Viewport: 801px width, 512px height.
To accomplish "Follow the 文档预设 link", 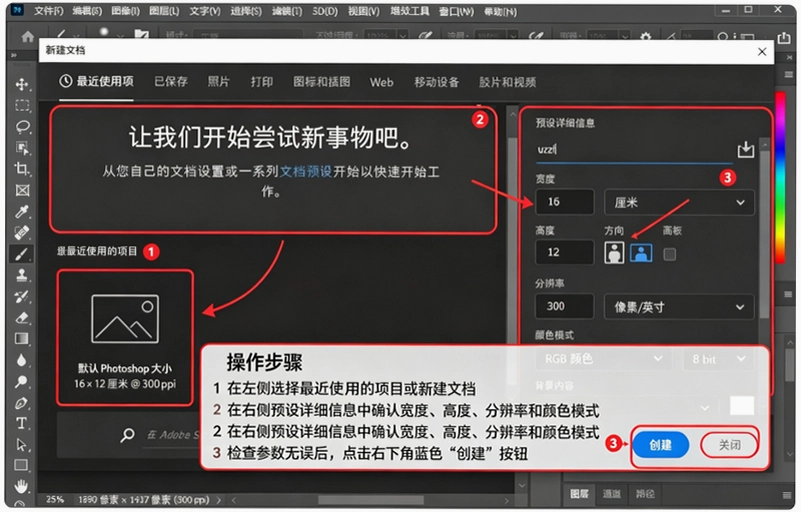I will (306, 171).
